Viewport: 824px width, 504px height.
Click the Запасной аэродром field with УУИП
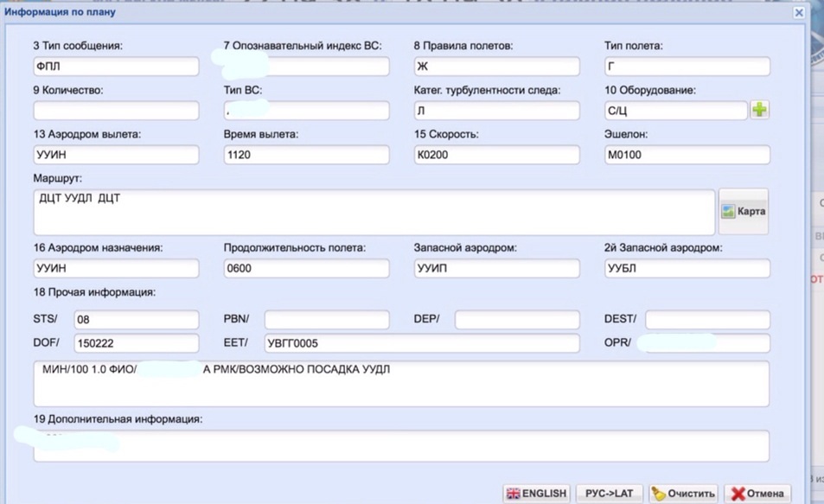pyautogui.click(x=496, y=268)
